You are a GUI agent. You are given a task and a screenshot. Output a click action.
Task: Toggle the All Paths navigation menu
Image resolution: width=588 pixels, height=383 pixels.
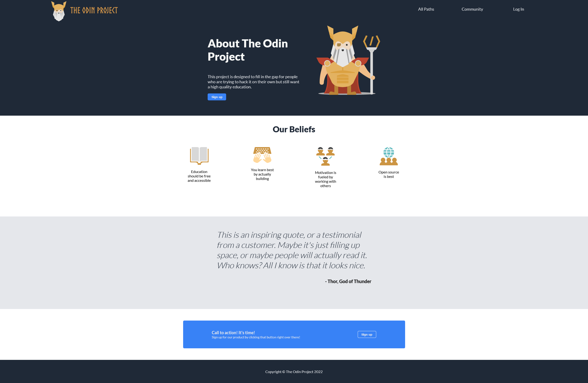coord(426,9)
